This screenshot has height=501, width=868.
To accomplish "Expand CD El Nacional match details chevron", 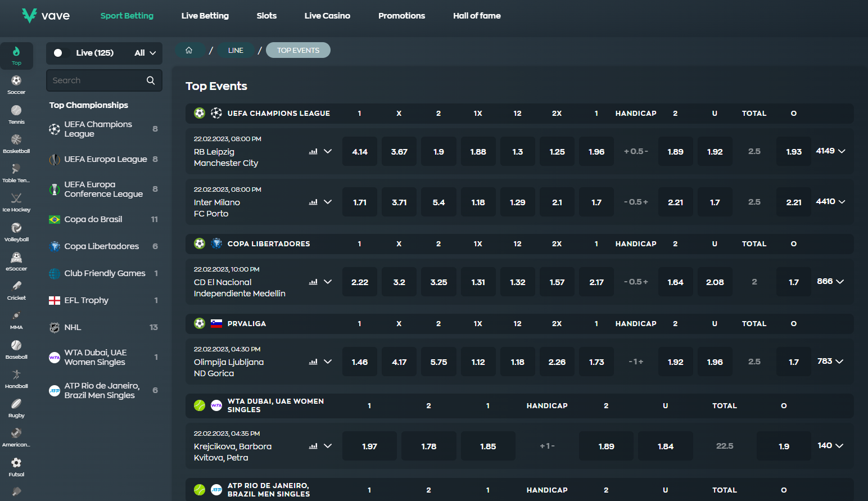I will click(328, 282).
